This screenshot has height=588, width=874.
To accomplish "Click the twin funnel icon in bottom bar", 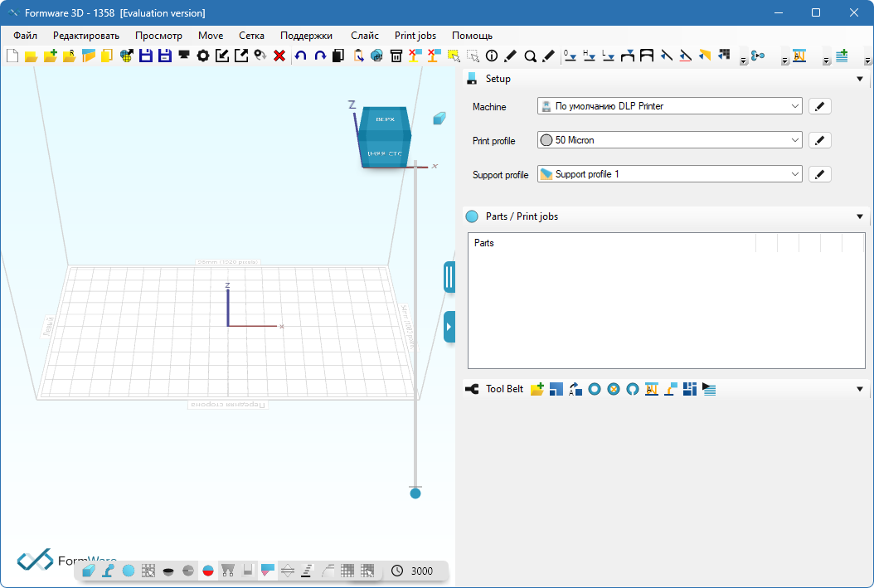I will (227, 571).
